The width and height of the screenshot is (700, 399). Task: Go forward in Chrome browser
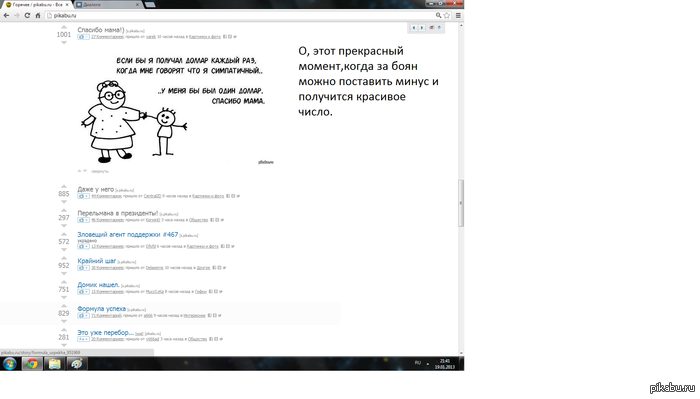click(x=17, y=15)
